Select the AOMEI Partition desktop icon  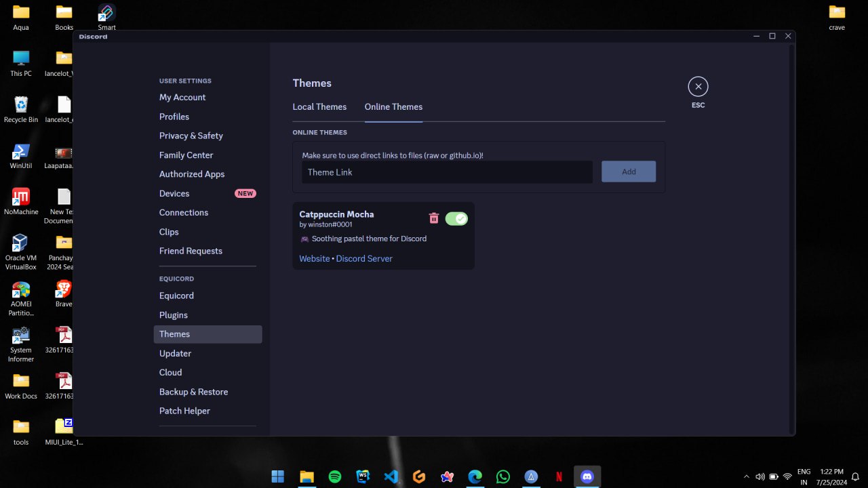click(21, 298)
